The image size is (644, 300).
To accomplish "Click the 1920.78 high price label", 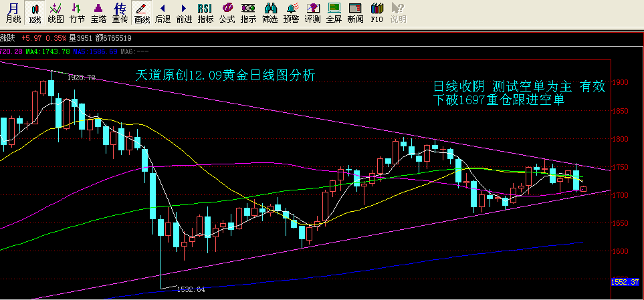I will (x=81, y=77).
